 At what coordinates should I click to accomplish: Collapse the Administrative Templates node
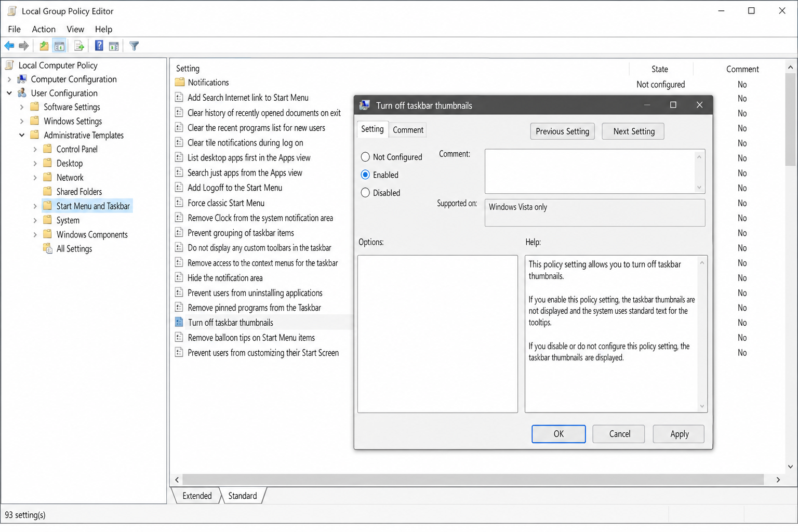point(22,135)
